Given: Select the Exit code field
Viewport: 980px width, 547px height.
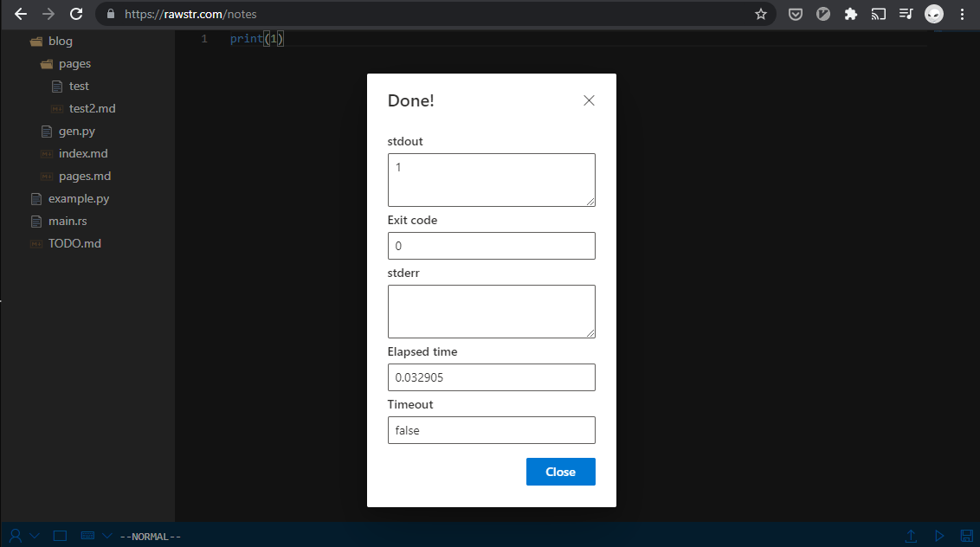Looking at the screenshot, I should pyautogui.click(x=491, y=246).
